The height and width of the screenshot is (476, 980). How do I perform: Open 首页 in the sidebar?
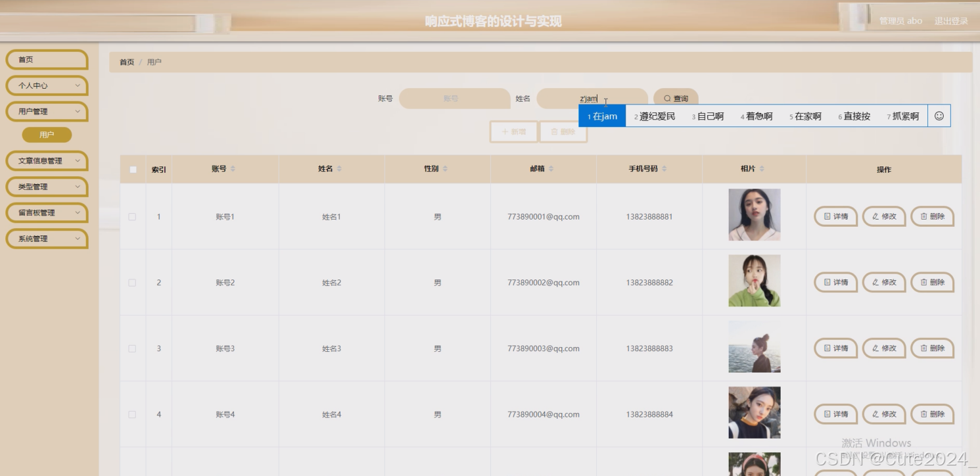[47, 60]
